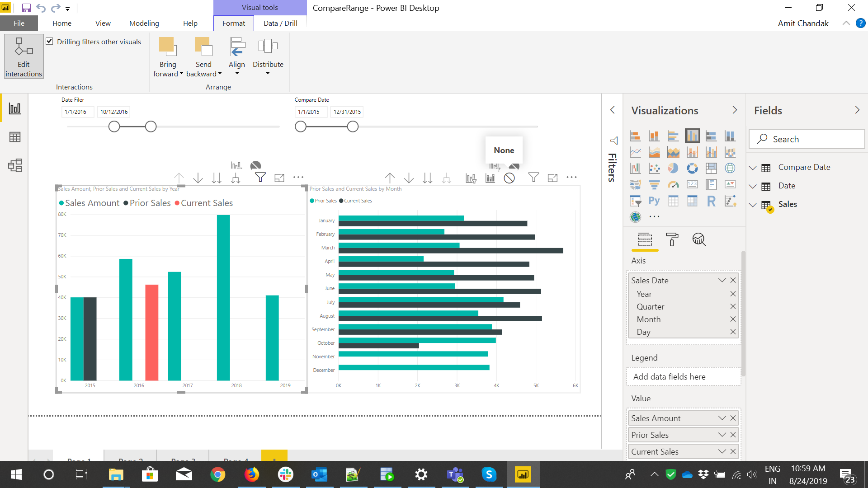Open the Analytics magnifier pane
The height and width of the screenshot is (488, 868).
[x=699, y=239]
